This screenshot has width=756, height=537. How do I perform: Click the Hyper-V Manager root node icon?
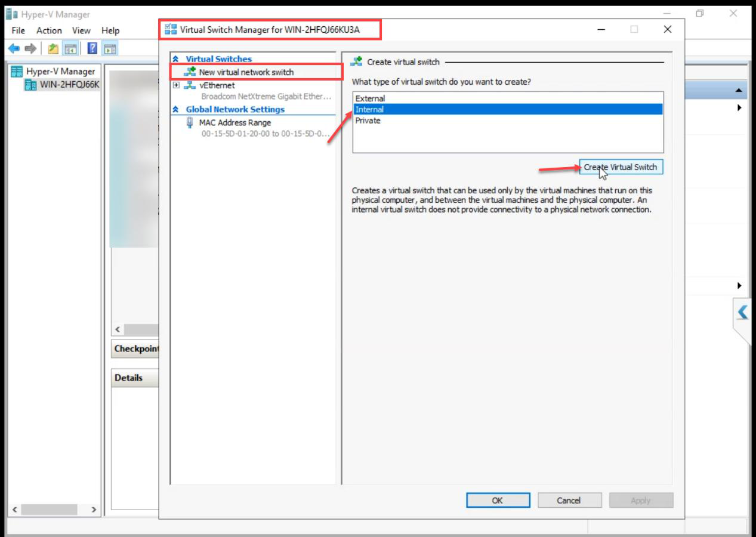pyautogui.click(x=17, y=71)
